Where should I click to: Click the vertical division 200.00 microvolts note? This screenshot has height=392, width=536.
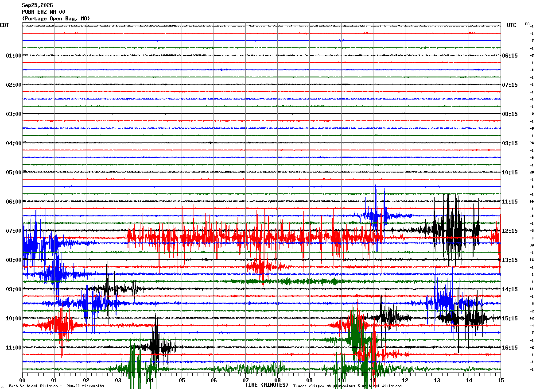(56, 386)
